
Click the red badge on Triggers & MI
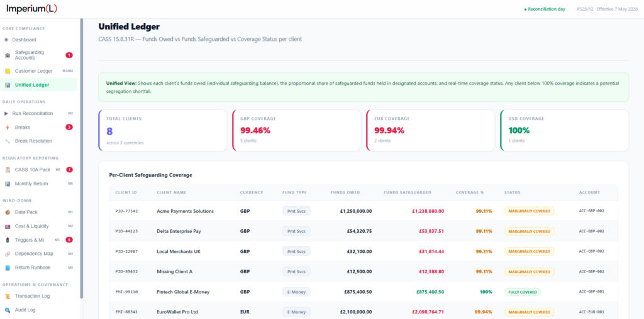tap(69, 240)
